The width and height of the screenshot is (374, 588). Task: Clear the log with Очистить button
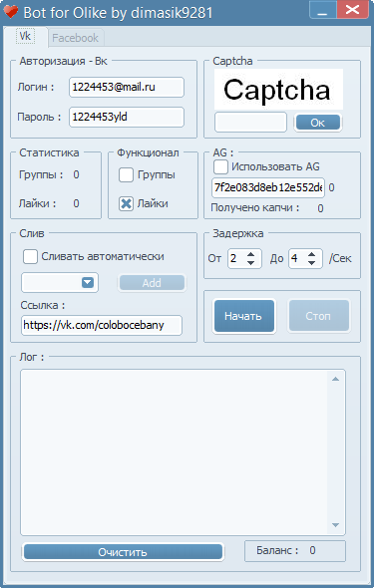[x=123, y=552]
